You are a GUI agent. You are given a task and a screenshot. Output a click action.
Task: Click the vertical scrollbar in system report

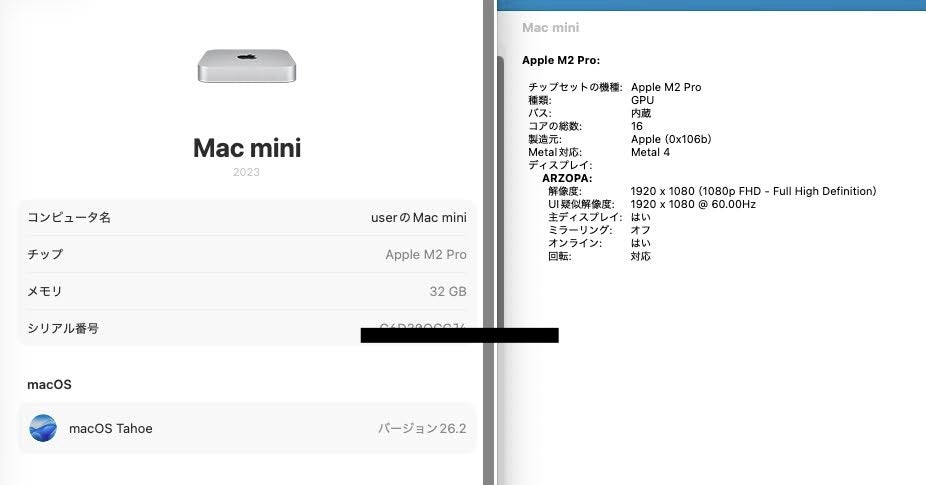click(x=500, y=200)
